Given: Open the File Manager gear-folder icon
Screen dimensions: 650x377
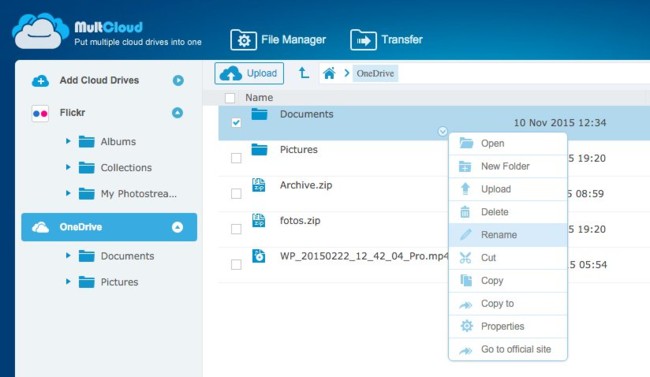Looking at the screenshot, I should (x=243, y=40).
